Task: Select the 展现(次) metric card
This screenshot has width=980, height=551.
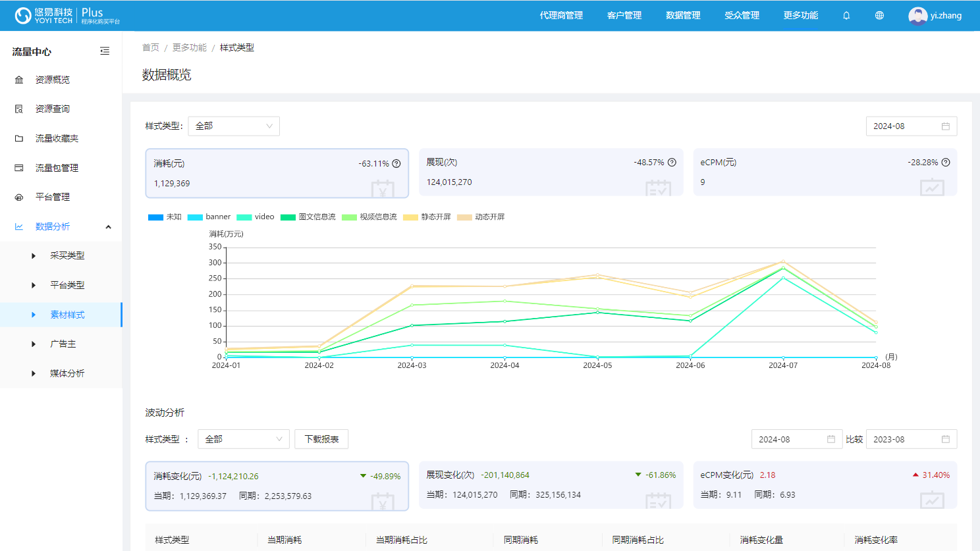Action: click(x=551, y=172)
